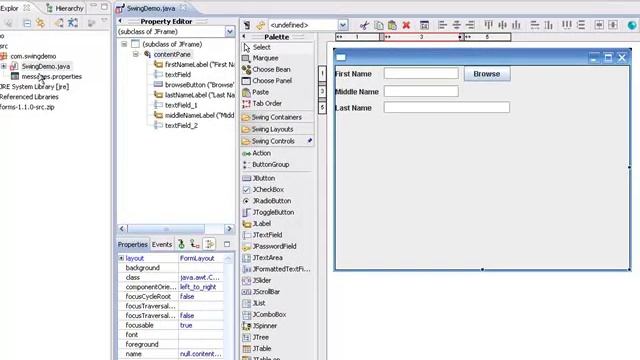Collapse the contentPane tree node
This screenshot has height=360, width=640.
coord(136,54)
